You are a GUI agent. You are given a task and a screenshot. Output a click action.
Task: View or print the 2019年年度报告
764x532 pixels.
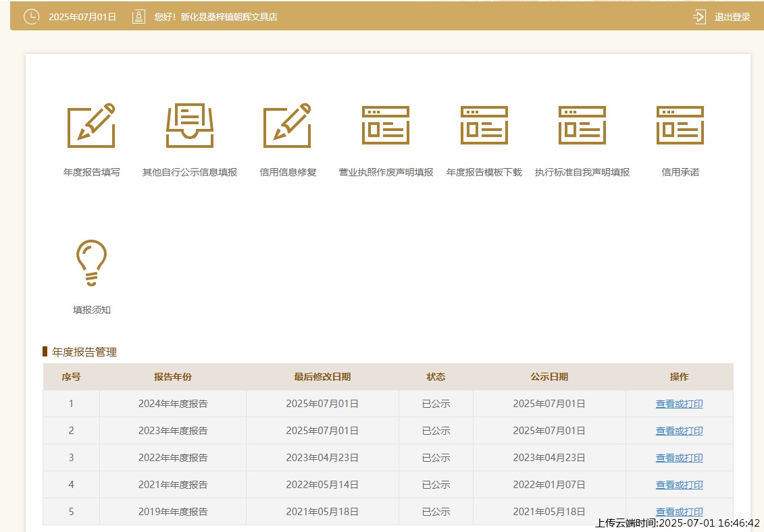[x=679, y=512]
